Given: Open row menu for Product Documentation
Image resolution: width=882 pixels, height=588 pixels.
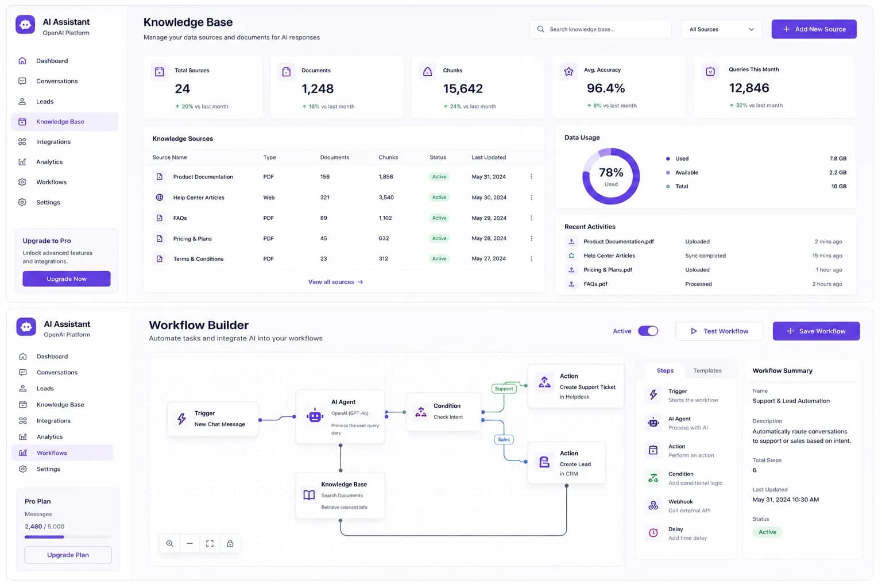Looking at the screenshot, I should coord(531,177).
